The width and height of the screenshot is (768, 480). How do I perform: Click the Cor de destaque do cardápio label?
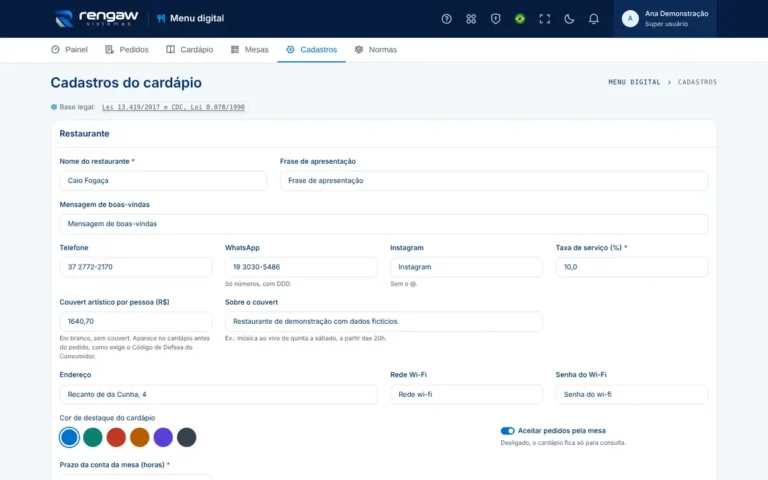107,418
